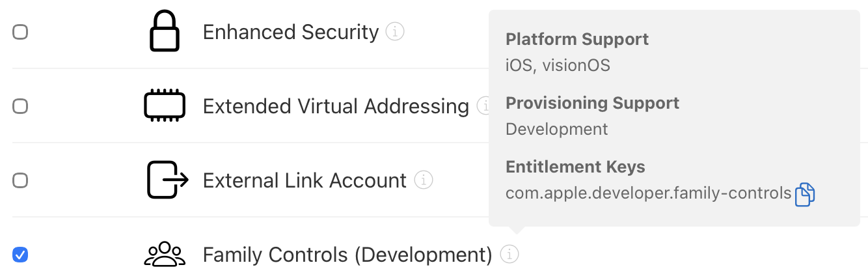Image resolution: width=868 pixels, height=280 pixels.
Task: Click the Entitlement Keys heading
Action: coord(575,167)
